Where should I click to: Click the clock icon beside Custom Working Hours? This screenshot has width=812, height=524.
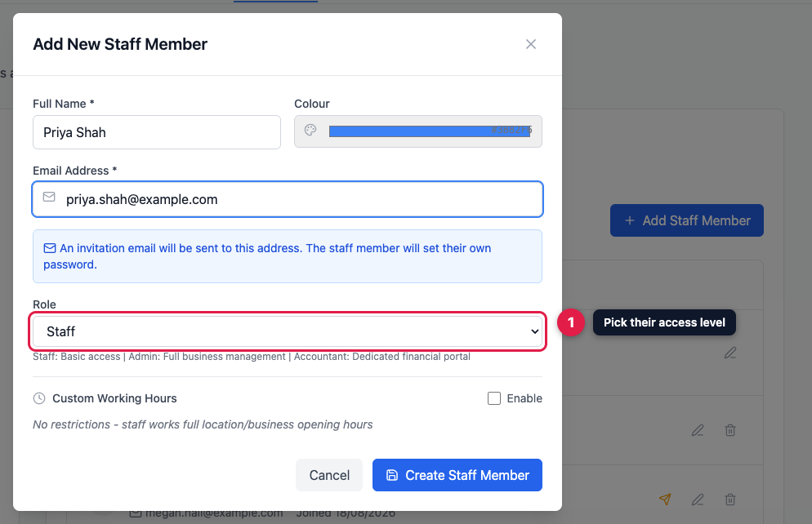tap(39, 398)
